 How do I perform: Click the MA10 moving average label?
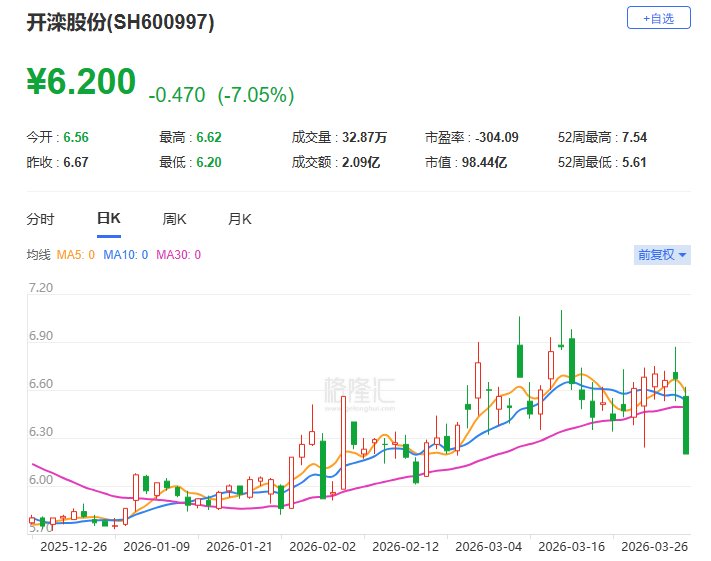point(126,255)
